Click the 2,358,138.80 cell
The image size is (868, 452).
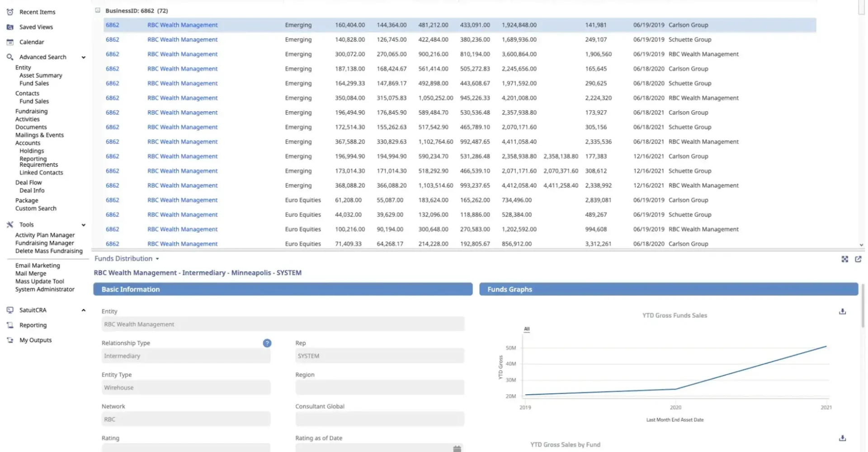(561, 156)
